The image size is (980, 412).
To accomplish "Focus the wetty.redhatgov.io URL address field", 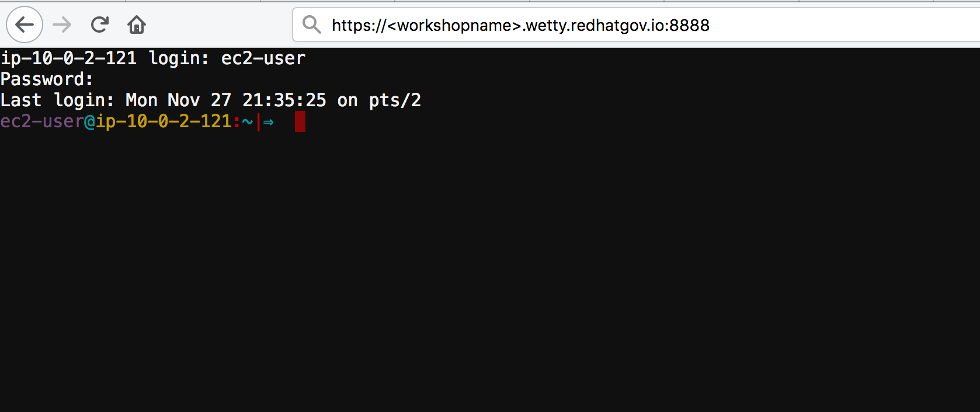I will pyautogui.click(x=520, y=25).
